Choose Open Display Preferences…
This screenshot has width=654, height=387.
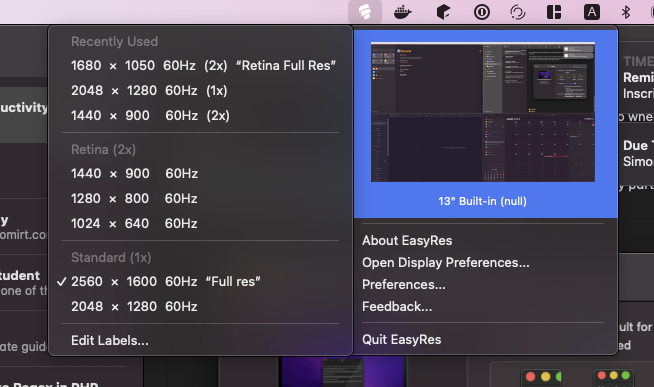point(485,263)
